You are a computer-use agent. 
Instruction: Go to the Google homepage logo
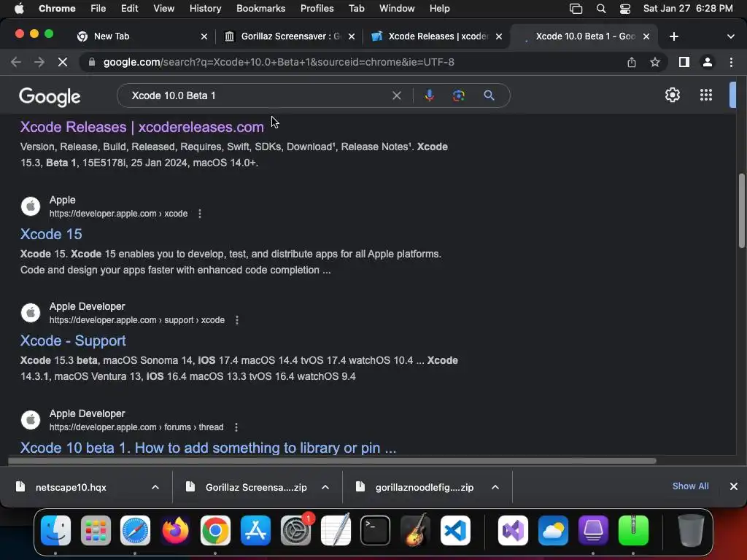tap(50, 97)
